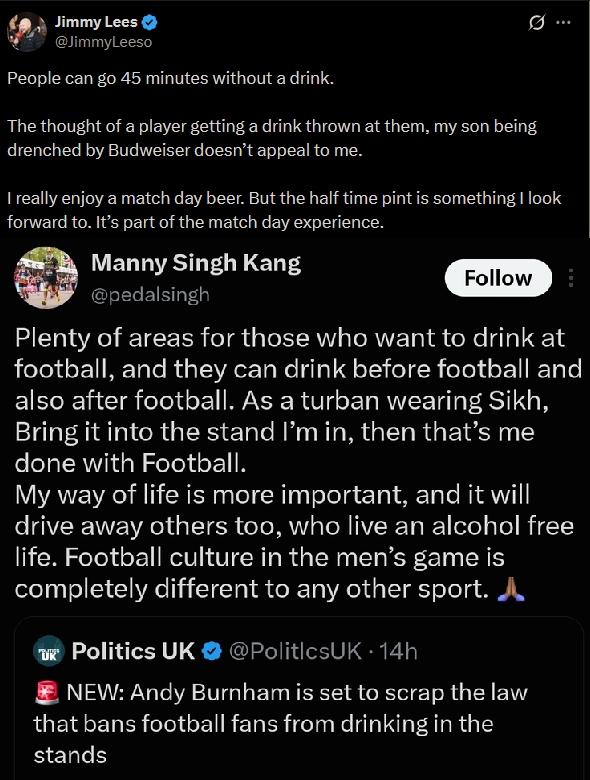
Task: Open the @JimmyLeeso handle link
Action: click(103, 42)
